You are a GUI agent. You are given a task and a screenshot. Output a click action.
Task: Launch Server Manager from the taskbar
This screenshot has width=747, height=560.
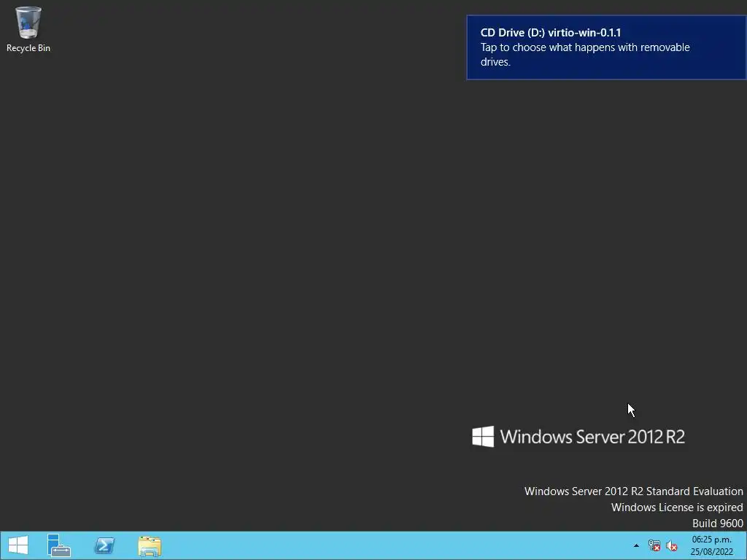(58, 545)
